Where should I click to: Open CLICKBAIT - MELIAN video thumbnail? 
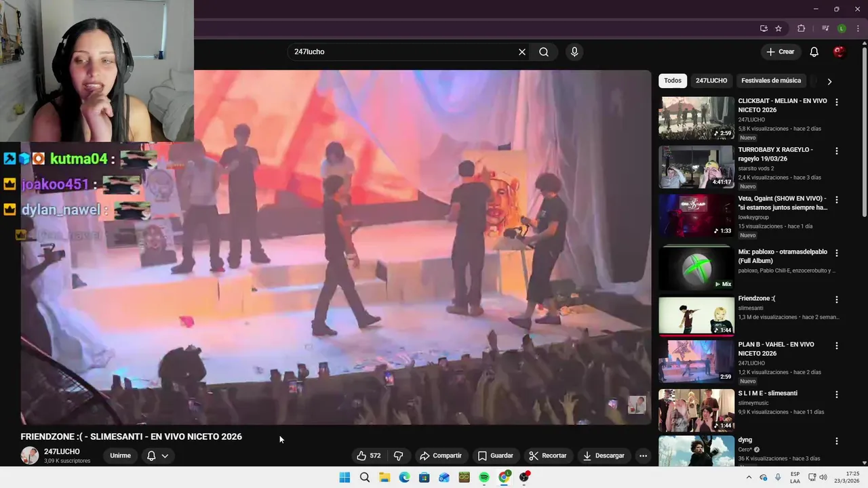(696, 118)
